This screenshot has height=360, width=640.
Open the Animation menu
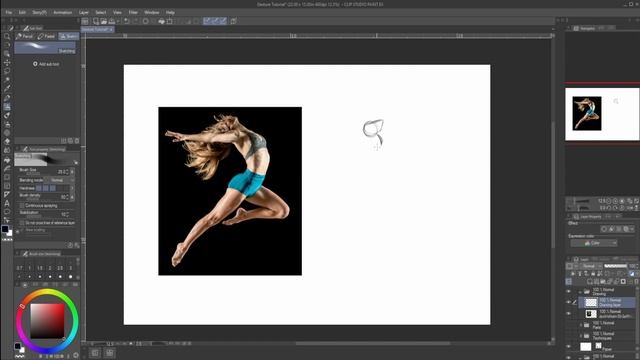(62, 13)
